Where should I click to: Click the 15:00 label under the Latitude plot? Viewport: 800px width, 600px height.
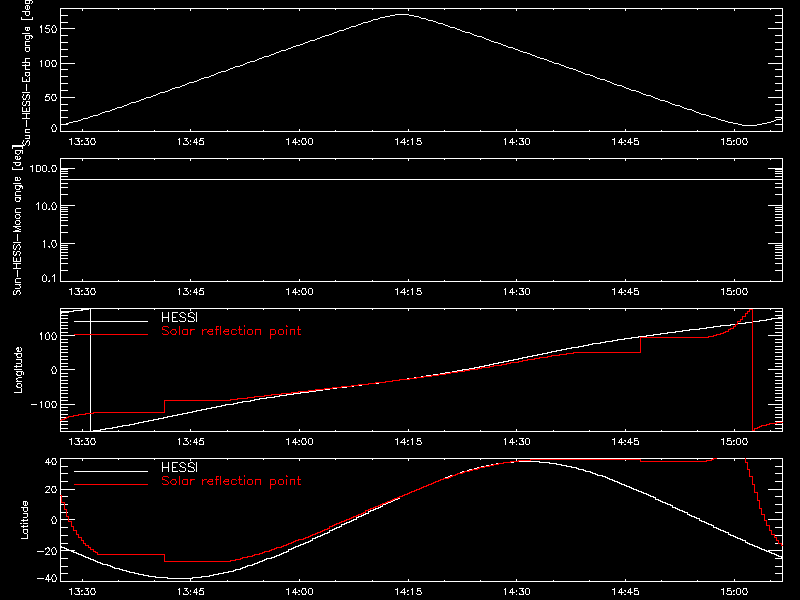[x=734, y=591]
